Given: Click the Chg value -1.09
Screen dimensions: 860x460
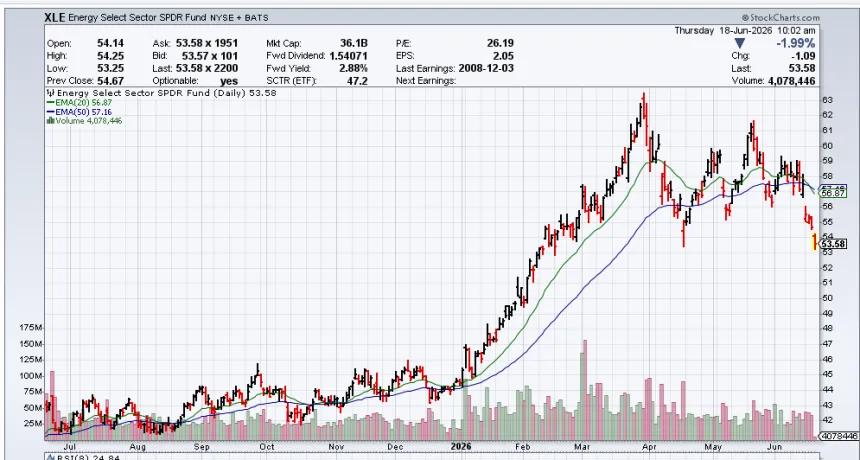Looking at the screenshot, I should tap(802, 55).
